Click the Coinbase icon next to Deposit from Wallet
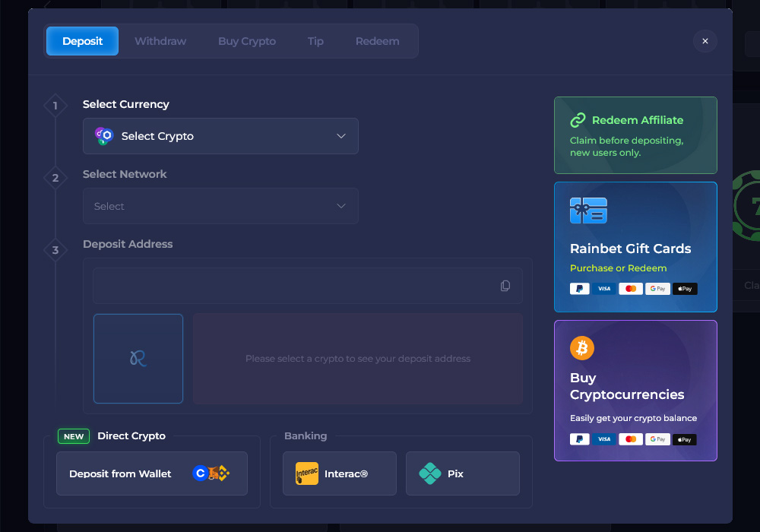 coord(201,473)
